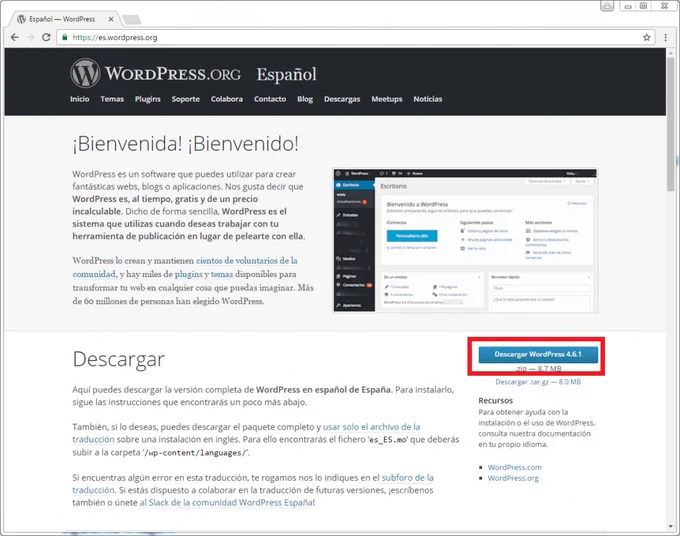Screen dimensions: 680x536
Task: Open the Contacto menu item
Action: point(270,99)
